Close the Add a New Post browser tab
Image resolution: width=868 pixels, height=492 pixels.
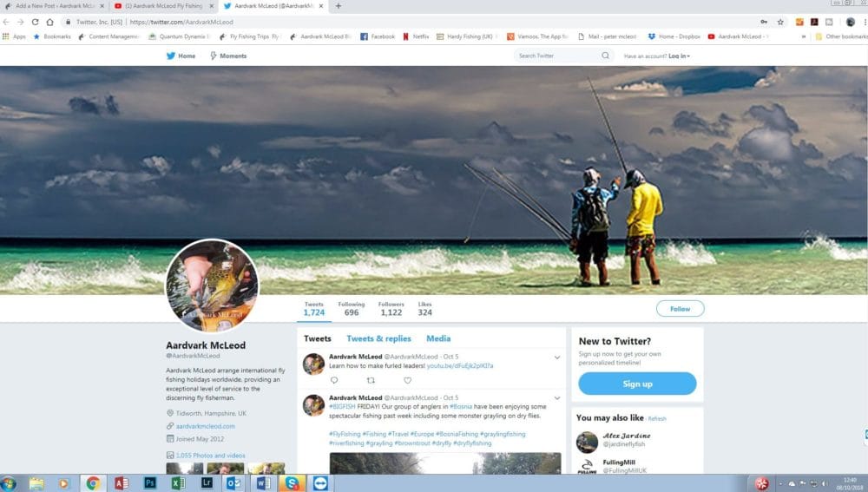(102, 6)
